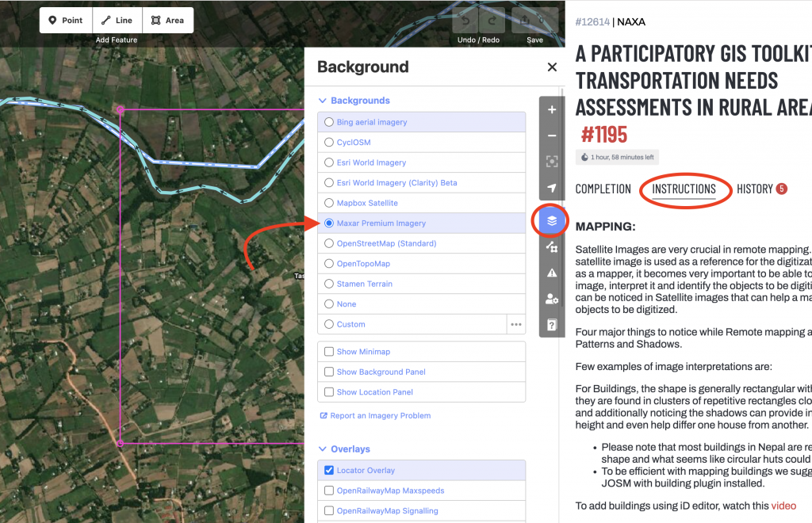
Task: Click the Zoom in plus icon
Action: click(551, 110)
